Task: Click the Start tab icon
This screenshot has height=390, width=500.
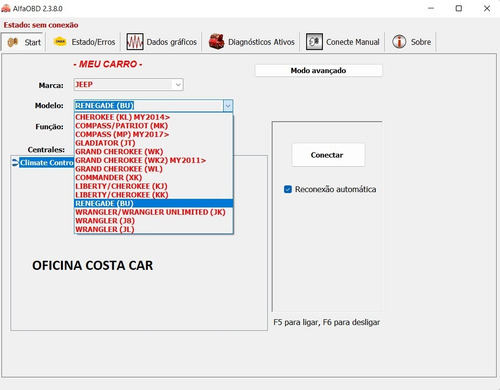Action: coord(13,42)
